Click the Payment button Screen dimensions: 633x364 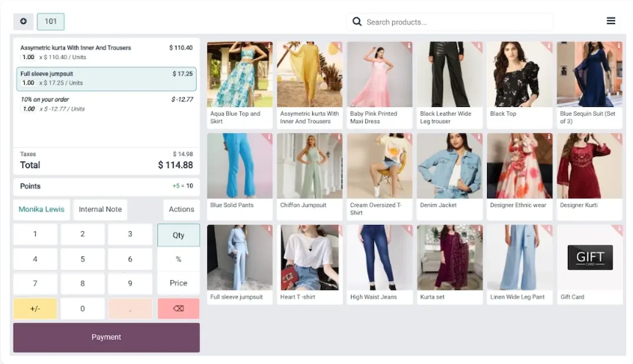coord(106,337)
